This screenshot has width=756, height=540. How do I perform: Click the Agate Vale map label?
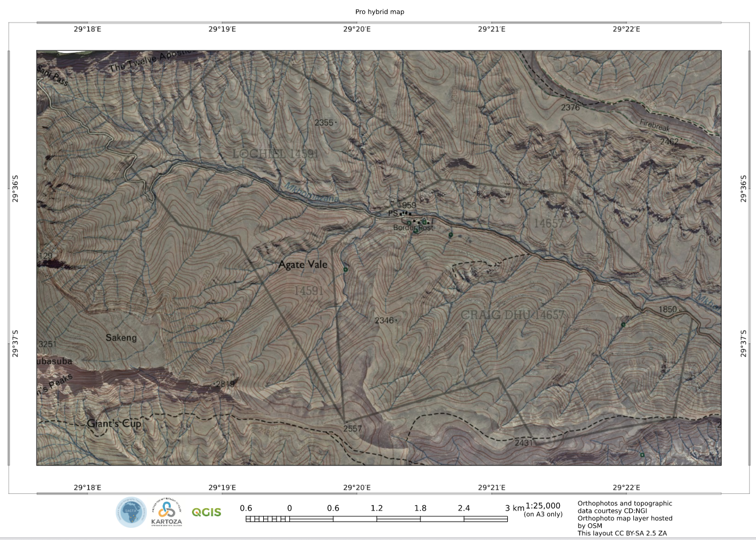coord(303,264)
